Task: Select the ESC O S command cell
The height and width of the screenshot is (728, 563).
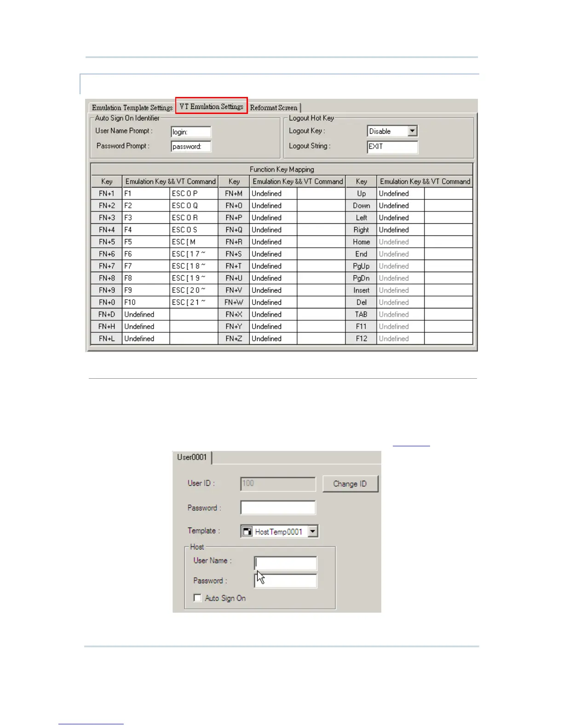Action: (194, 230)
